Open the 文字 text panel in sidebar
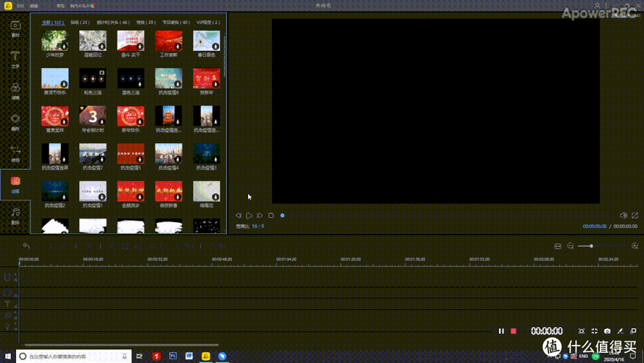Screen dimensions: 644x363 (15, 59)
